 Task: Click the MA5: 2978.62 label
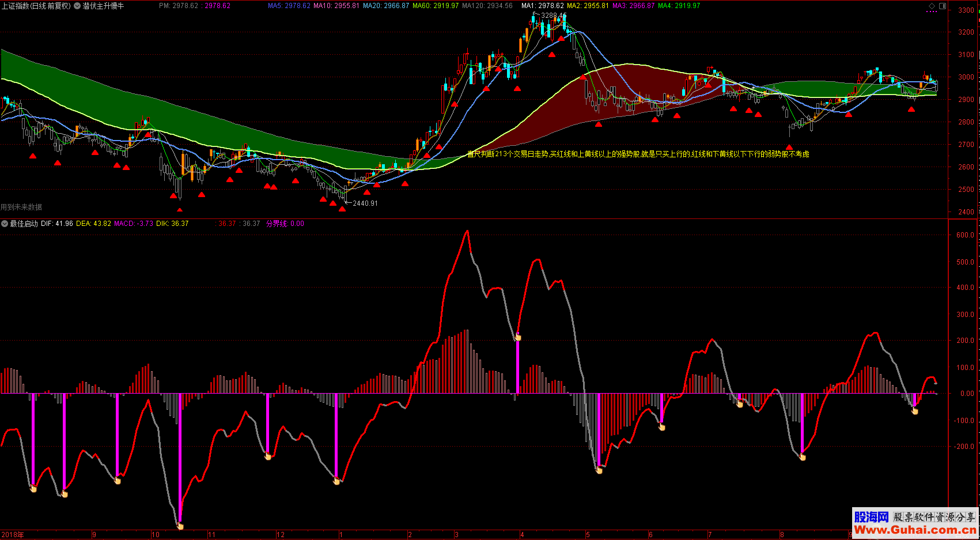pos(289,6)
